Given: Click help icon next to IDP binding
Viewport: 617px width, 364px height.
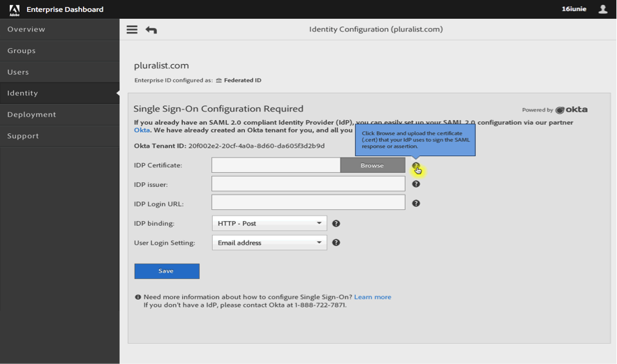Looking at the screenshot, I should [x=336, y=224].
